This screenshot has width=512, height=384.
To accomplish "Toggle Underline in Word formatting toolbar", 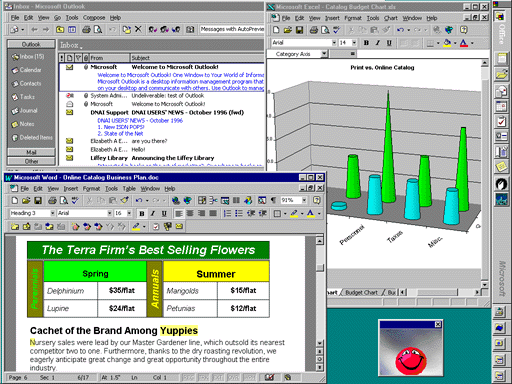I will 164,213.
